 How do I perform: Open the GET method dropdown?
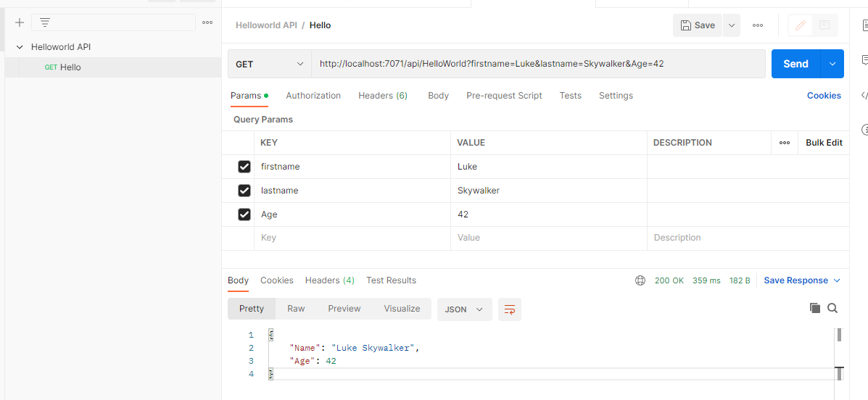pos(269,64)
